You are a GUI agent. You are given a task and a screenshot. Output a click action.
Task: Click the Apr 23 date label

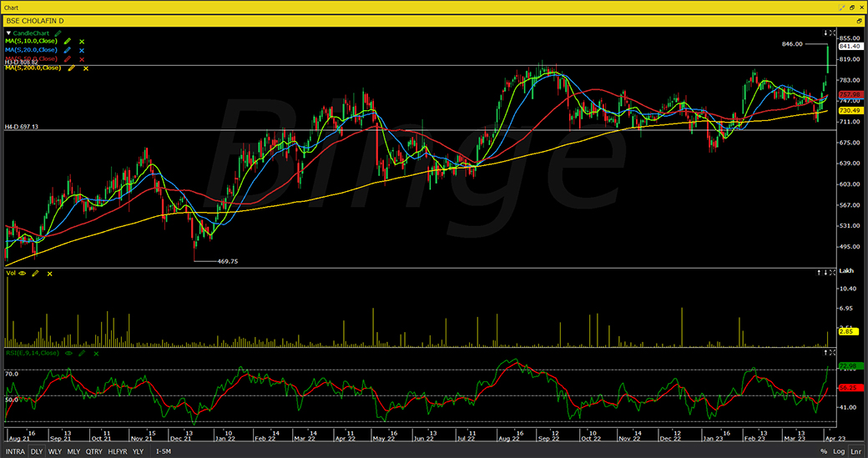pyautogui.click(x=836, y=439)
